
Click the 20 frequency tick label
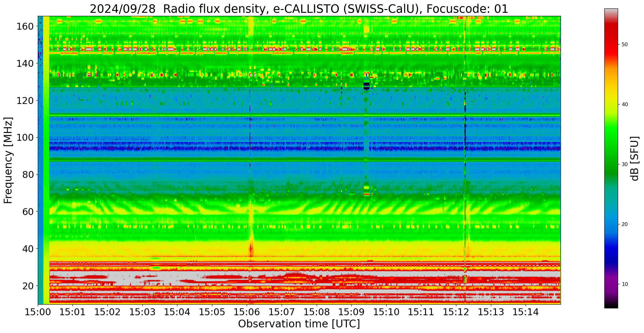(x=28, y=286)
